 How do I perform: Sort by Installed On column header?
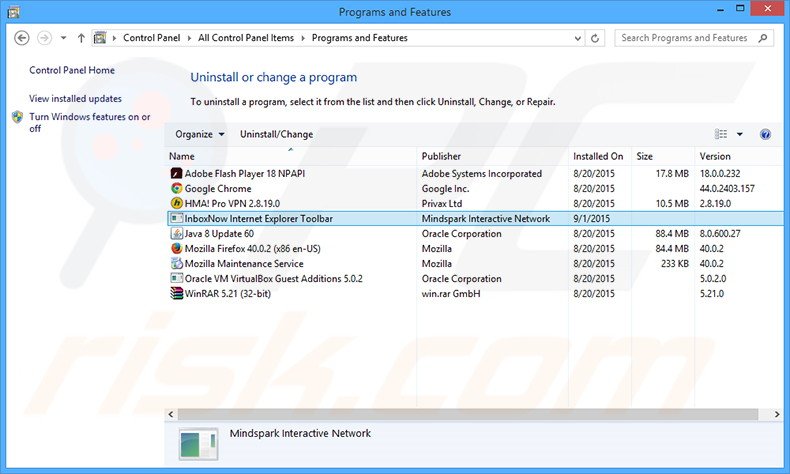600,156
